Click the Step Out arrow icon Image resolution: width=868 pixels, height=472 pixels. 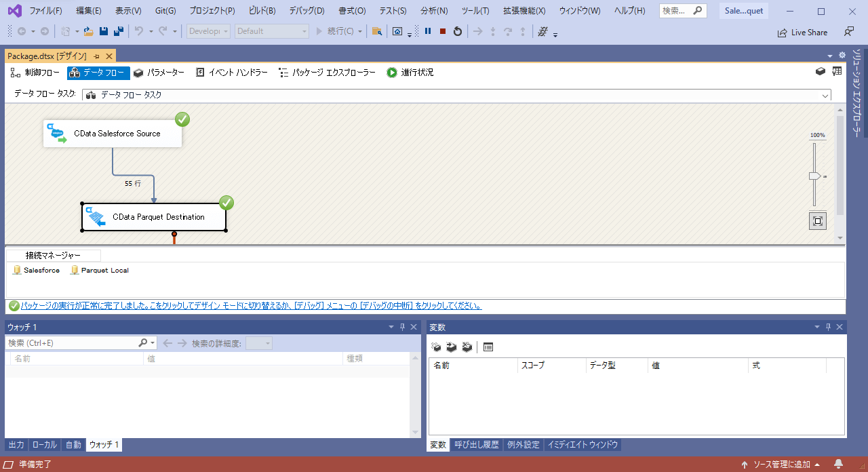tap(522, 31)
